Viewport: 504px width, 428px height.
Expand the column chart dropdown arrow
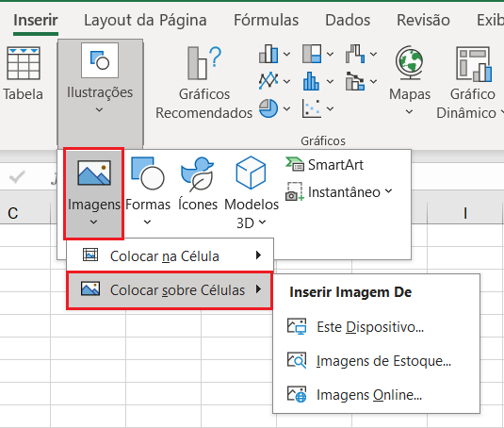[x=286, y=54]
